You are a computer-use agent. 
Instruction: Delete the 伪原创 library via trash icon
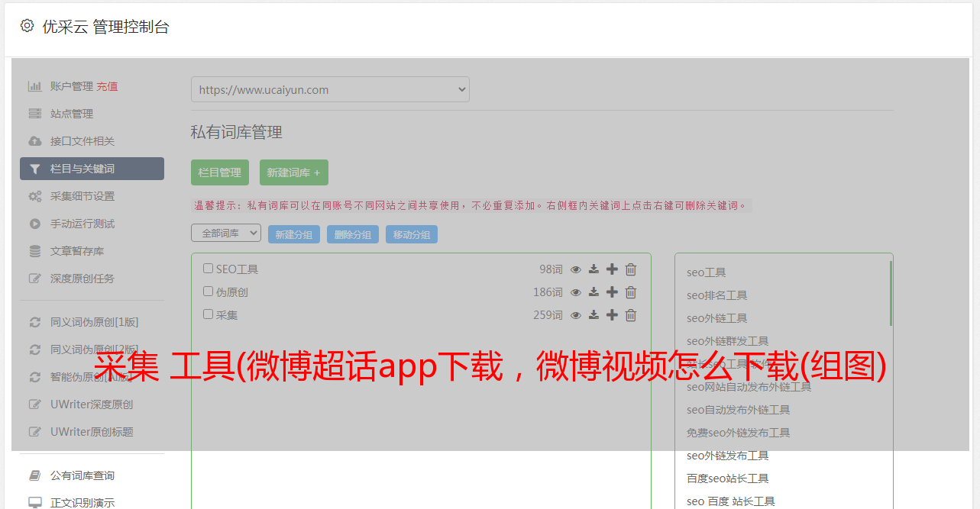(631, 292)
